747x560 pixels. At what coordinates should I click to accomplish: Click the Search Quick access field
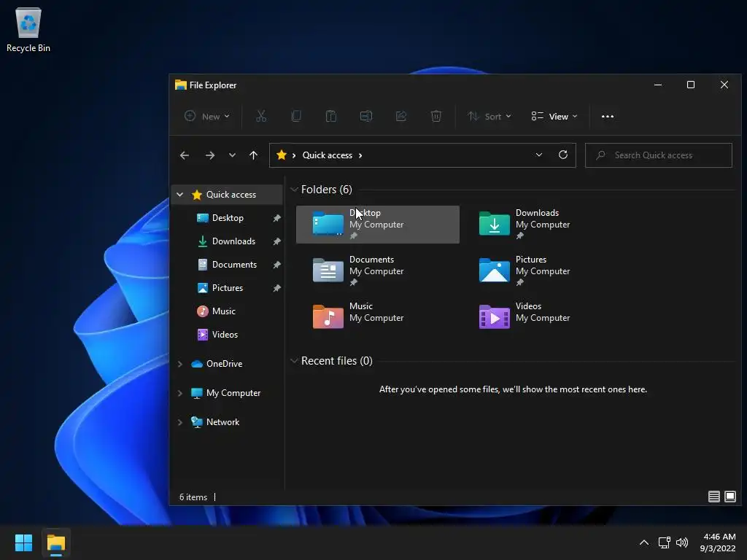[659, 155]
